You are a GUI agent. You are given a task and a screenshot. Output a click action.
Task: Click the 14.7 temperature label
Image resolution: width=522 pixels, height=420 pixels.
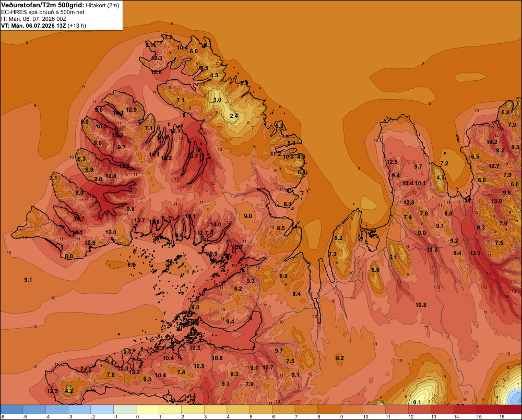tap(79, 219)
